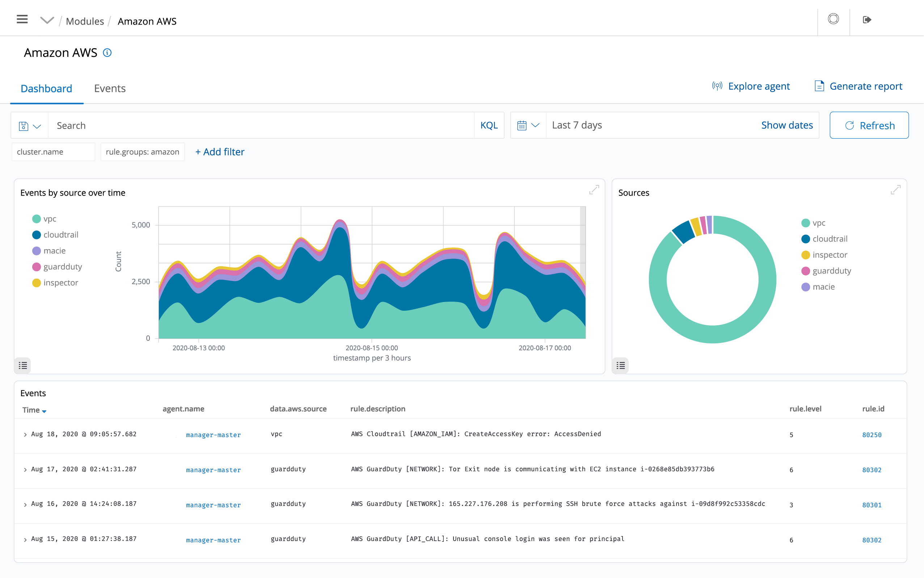
Task: Expand the breadcrumb dropdown chevron
Action: click(x=47, y=20)
